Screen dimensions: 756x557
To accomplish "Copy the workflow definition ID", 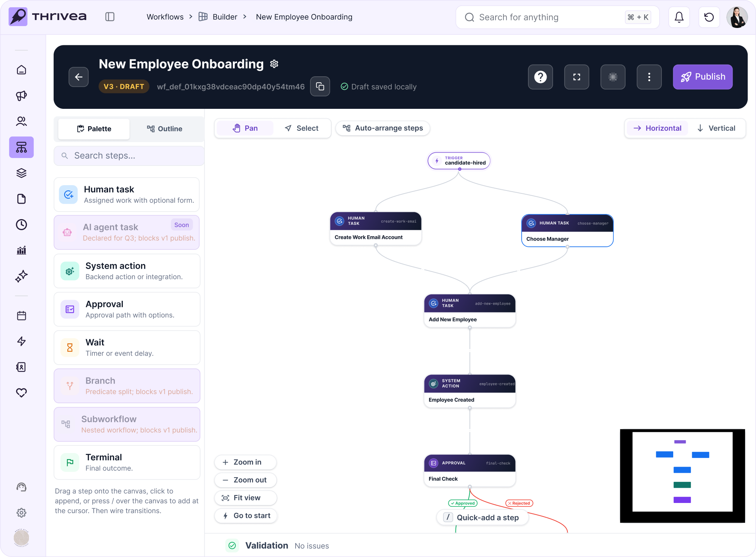I will 320,87.
